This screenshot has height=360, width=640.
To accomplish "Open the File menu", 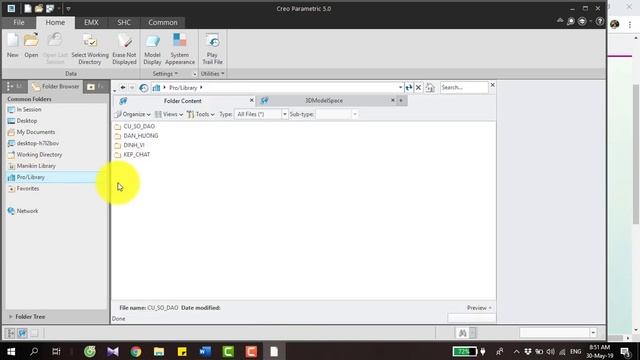I will click(x=19, y=22).
